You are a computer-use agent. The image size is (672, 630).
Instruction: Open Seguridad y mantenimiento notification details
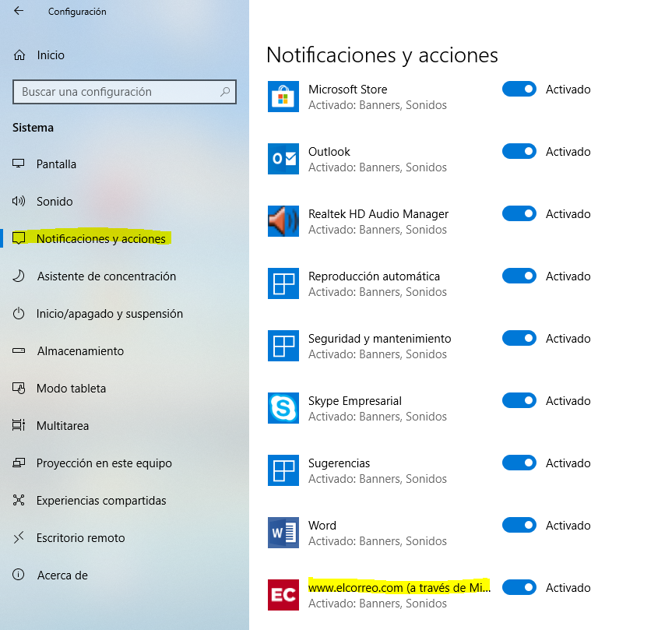click(380, 339)
